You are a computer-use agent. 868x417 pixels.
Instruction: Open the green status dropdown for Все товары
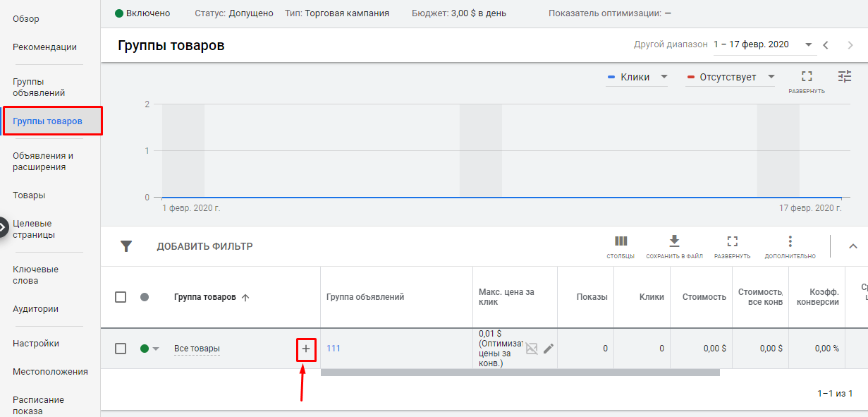[149, 349]
